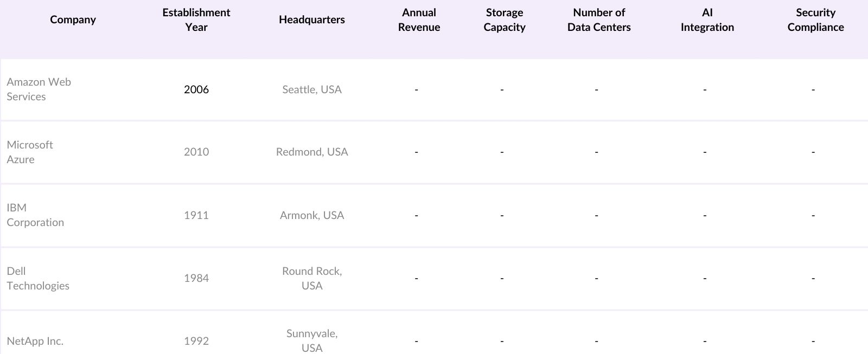The height and width of the screenshot is (354, 868).
Task: Select the NetApp Inc. company cell
Action: (x=35, y=341)
